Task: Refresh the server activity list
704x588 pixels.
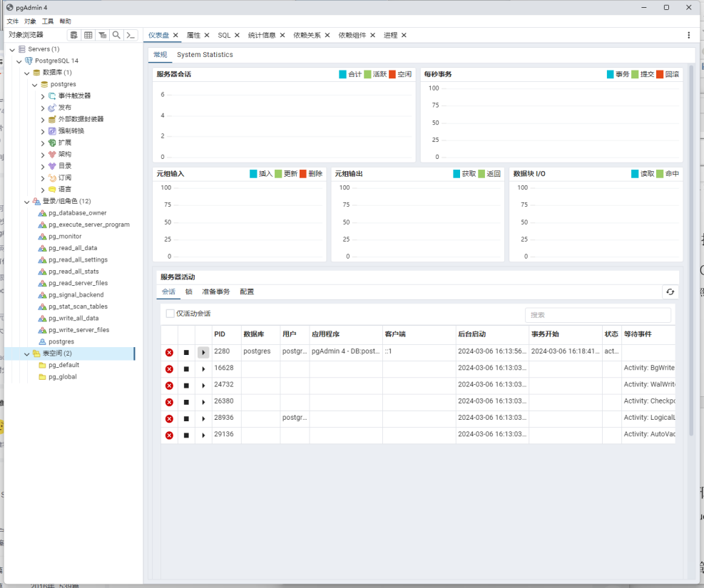Action: coord(670,292)
